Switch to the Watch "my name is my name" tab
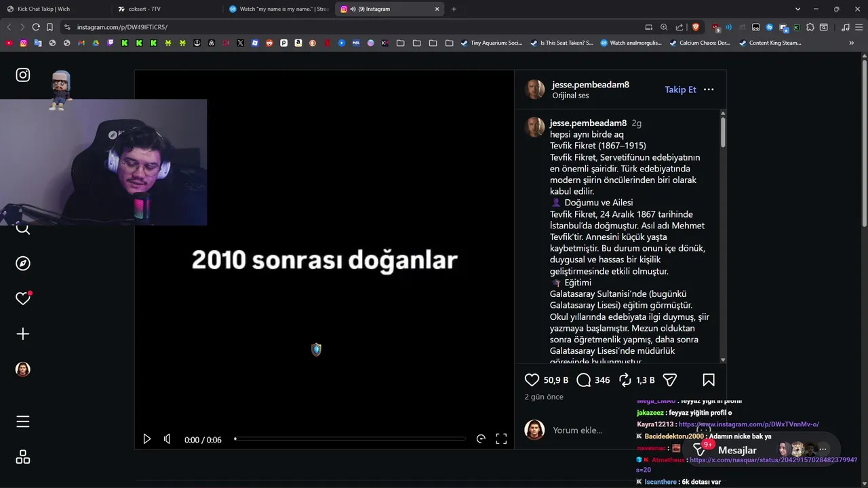Screen dimensions: 868x488 [x=279, y=9]
